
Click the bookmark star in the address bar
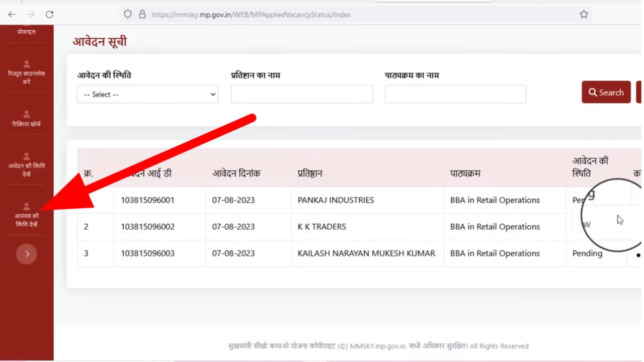[584, 14]
